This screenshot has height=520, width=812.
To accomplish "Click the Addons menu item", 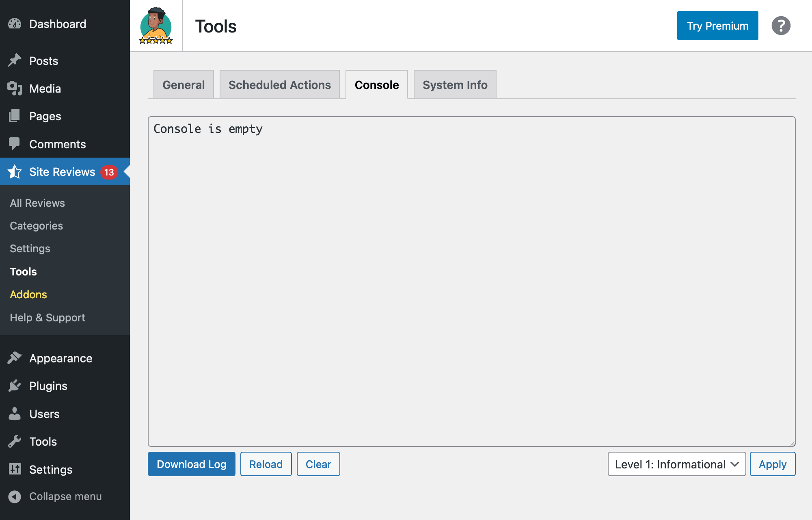I will point(28,294).
